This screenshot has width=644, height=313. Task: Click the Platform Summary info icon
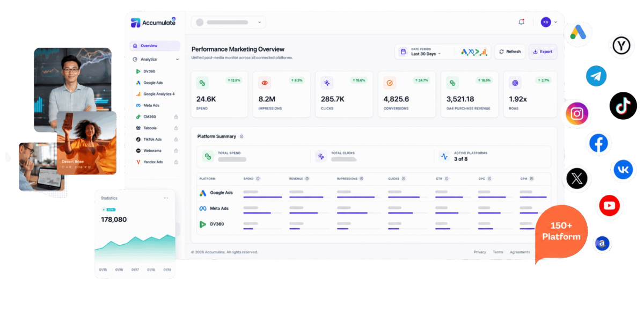(x=241, y=136)
